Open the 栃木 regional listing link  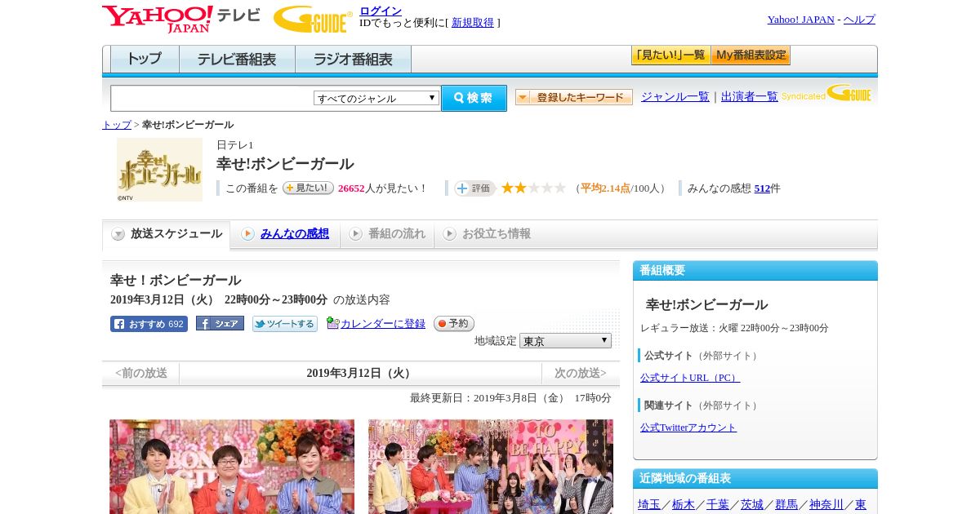[684, 505]
